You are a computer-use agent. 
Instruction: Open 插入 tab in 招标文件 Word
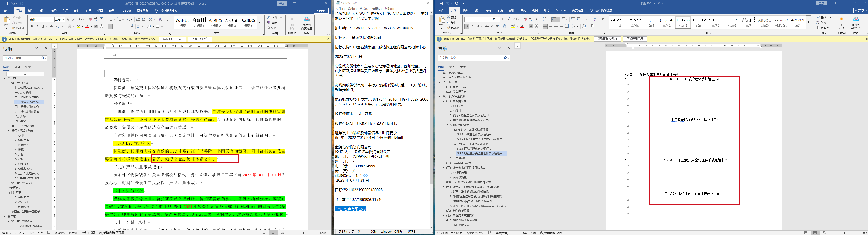31,11
